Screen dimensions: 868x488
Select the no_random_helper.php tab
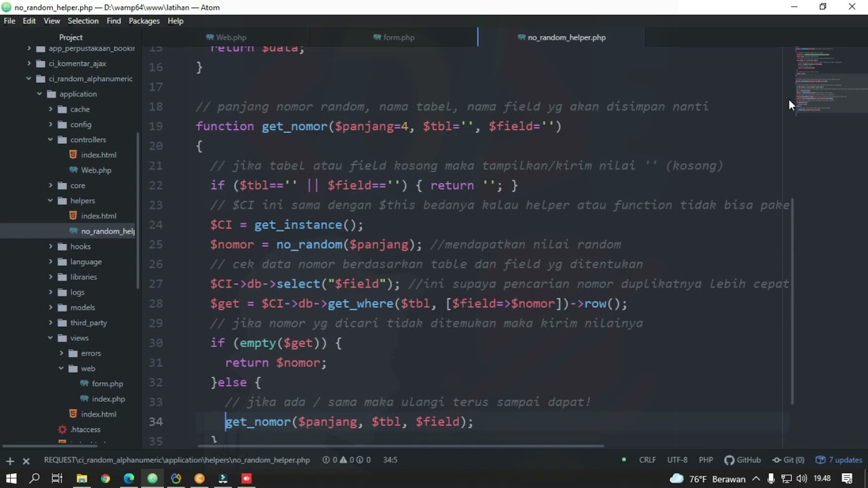(561, 37)
